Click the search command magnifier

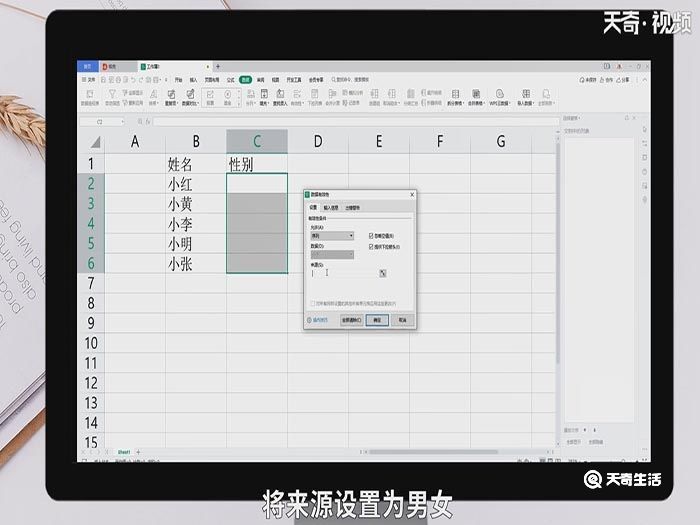point(333,79)
